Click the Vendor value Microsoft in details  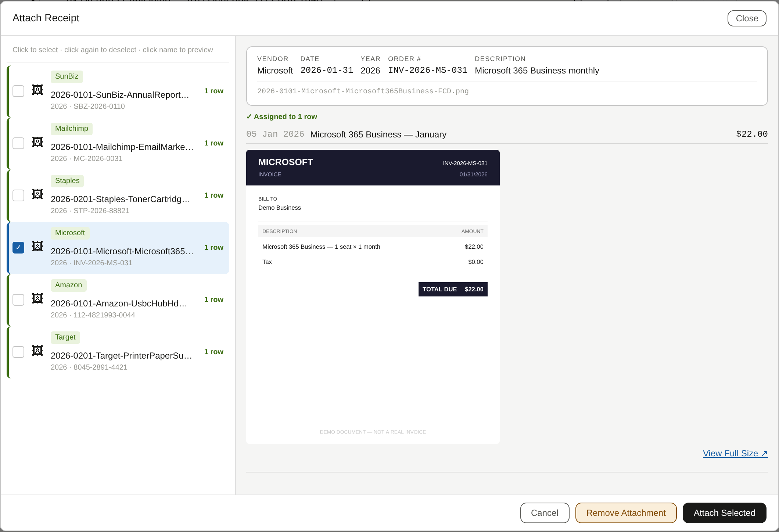tap(275, 71)
